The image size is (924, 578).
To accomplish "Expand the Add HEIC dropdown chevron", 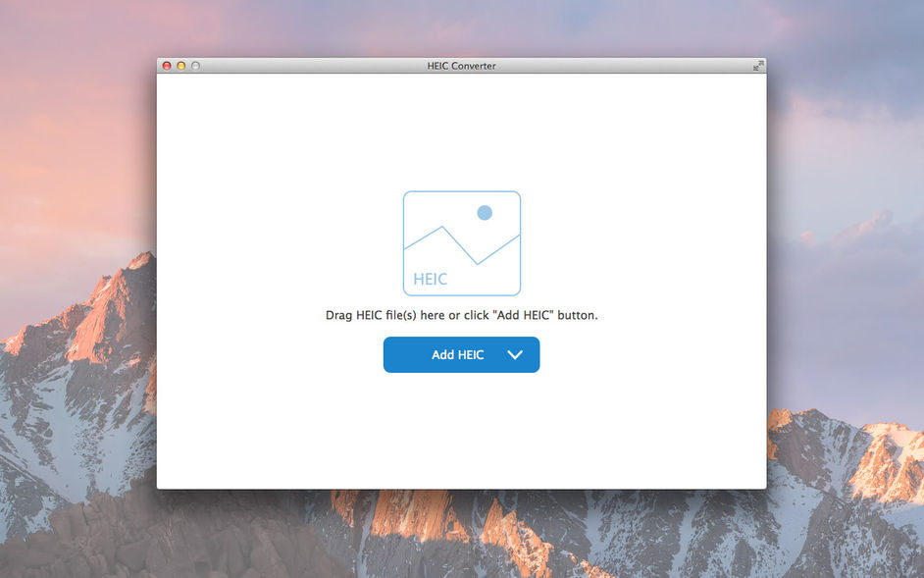I will point(515,354).
